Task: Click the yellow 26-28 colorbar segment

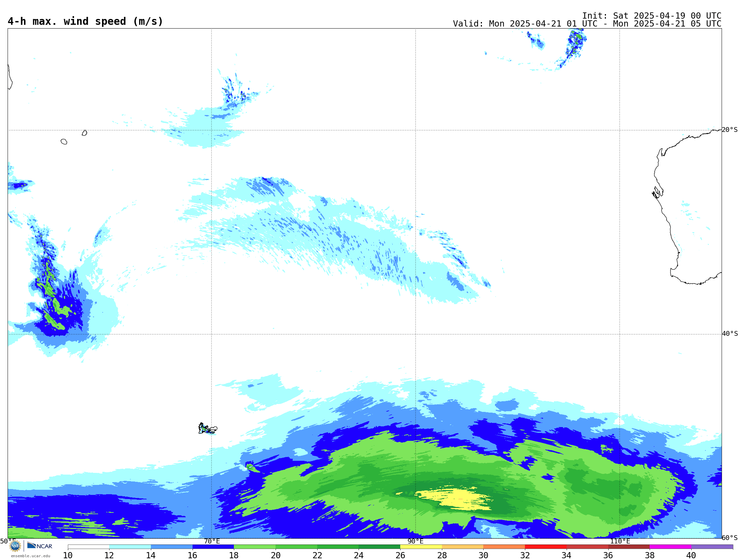Action: click(421, 547)
